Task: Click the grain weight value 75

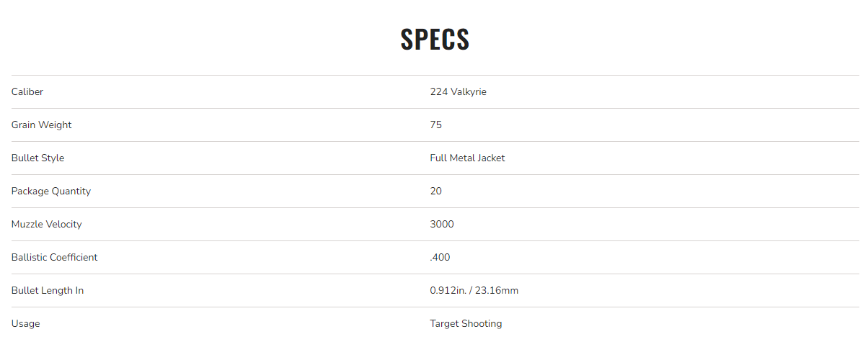Action: pyautogui.click(x=435, y=125)
